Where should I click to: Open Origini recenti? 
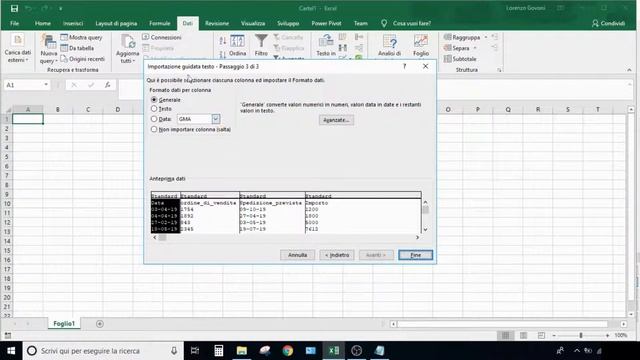coord(82,59)
